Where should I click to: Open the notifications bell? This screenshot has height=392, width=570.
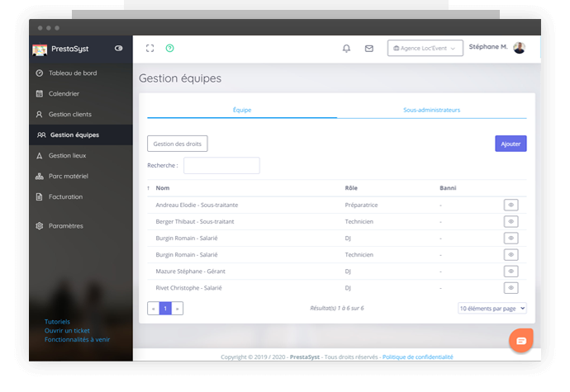[346, 49]
